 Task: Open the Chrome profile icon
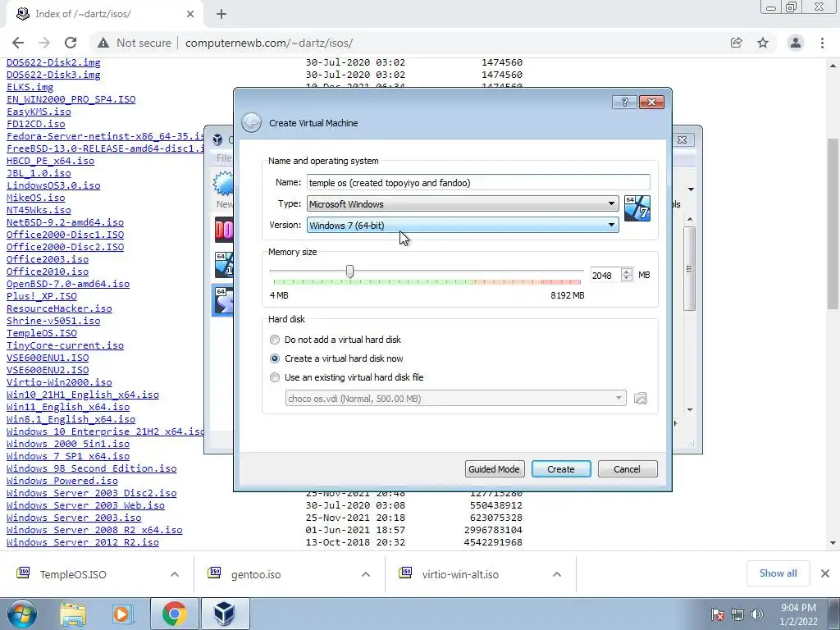point(796,43)
